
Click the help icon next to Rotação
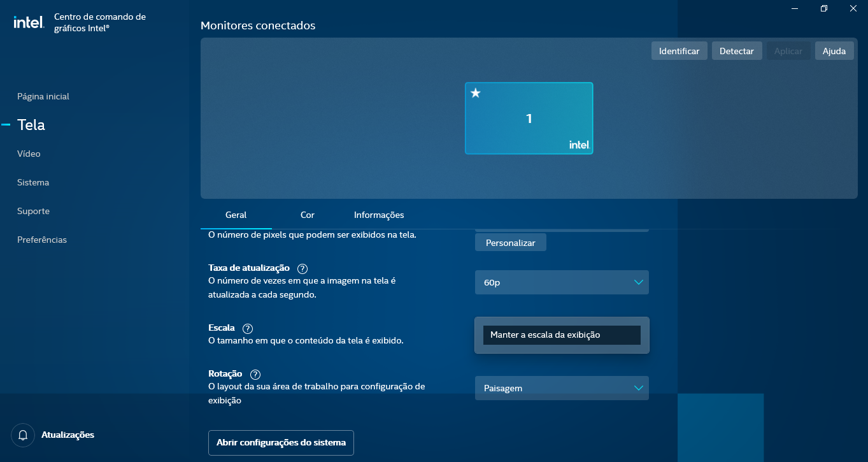[255, 374]
